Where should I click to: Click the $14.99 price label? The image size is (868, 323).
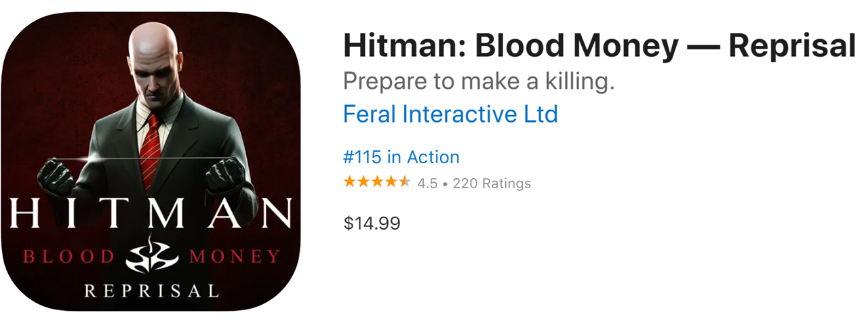point(372,223)
